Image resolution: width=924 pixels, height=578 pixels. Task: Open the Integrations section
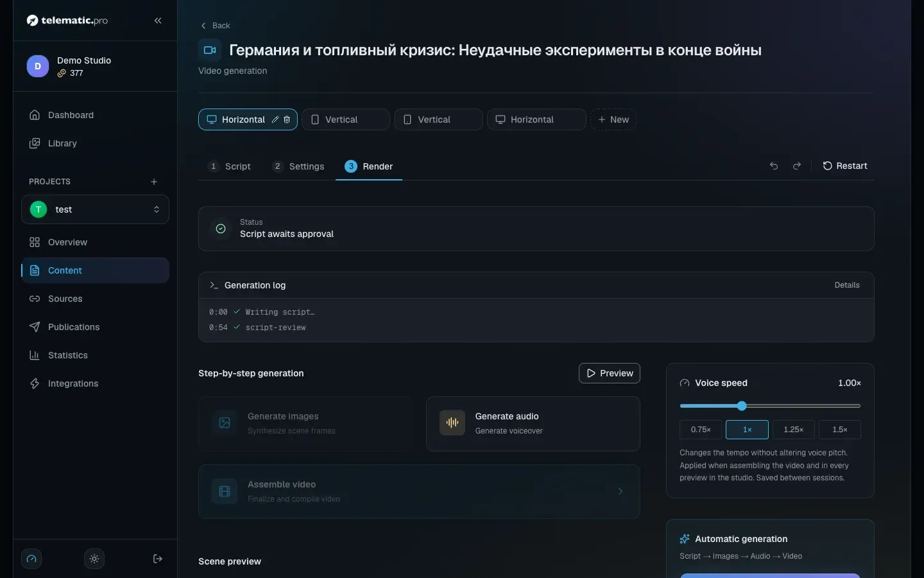(x=95, y=383)
